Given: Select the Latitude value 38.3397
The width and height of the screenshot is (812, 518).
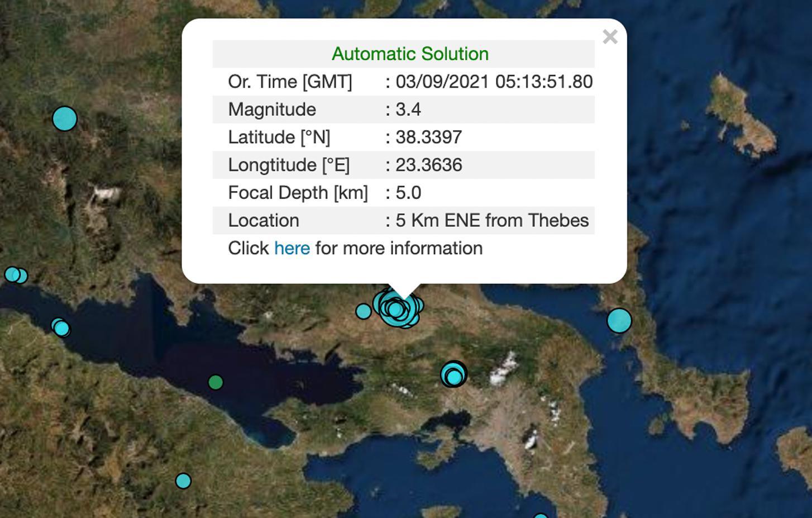Looking at the screenshot, I should click(428, 137).
